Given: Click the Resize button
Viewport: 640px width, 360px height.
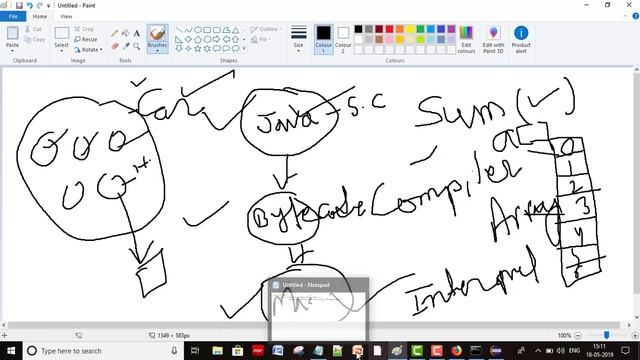Looking at the screenshot, I should pyautogui.click(x=86, y=39).
